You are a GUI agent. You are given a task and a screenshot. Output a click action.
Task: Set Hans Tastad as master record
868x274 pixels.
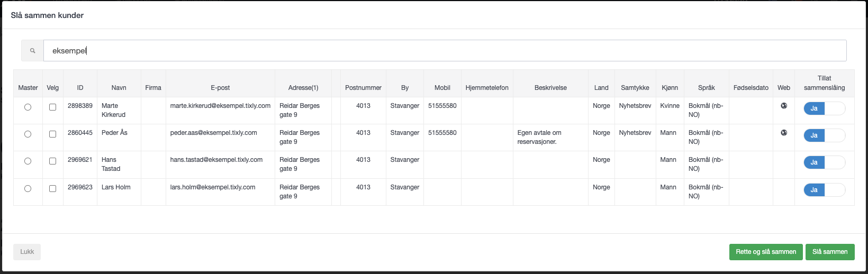pos(28,161)
